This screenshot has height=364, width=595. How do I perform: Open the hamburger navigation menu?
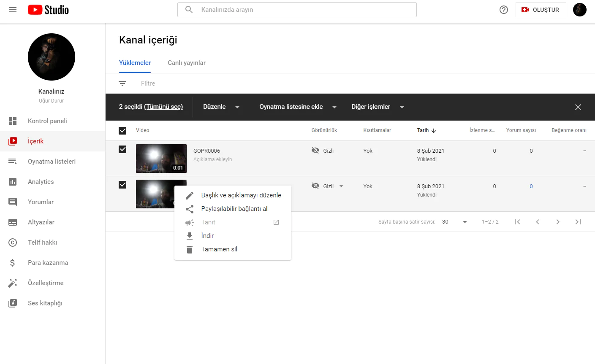tap(13, 10)
